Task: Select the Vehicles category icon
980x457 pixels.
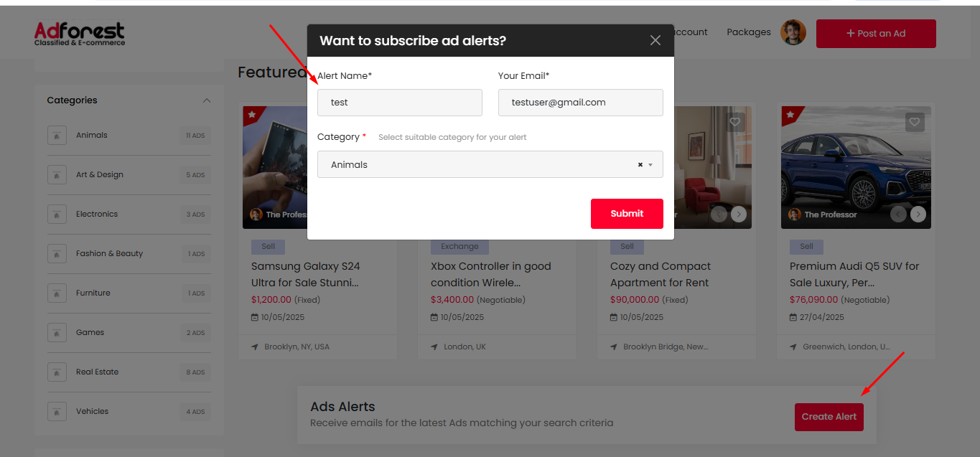Action: 57,412
